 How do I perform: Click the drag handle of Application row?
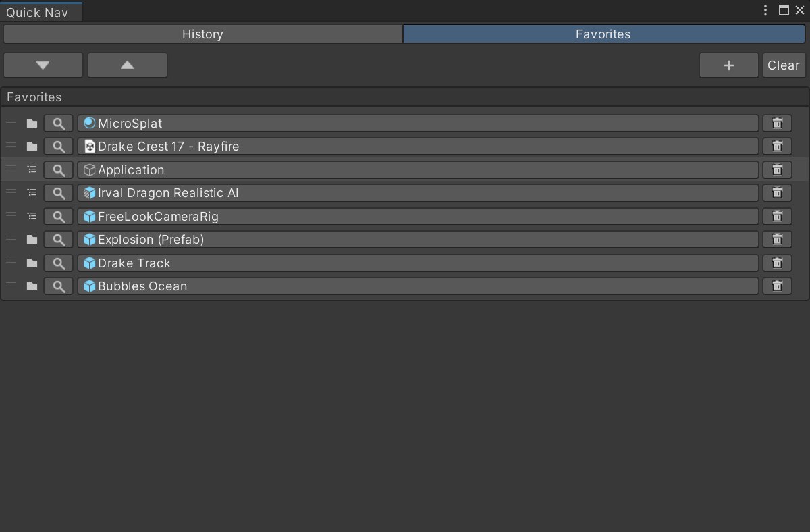point(11,168)
